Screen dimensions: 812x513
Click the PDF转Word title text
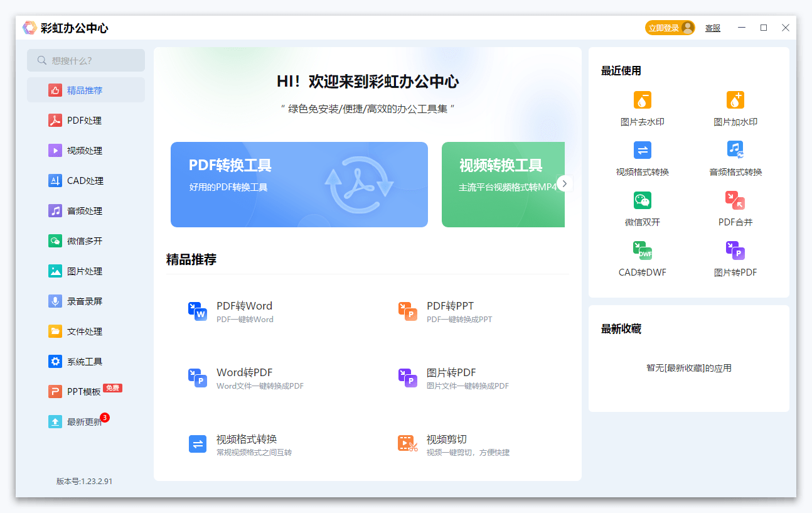[x=245, y=306]
